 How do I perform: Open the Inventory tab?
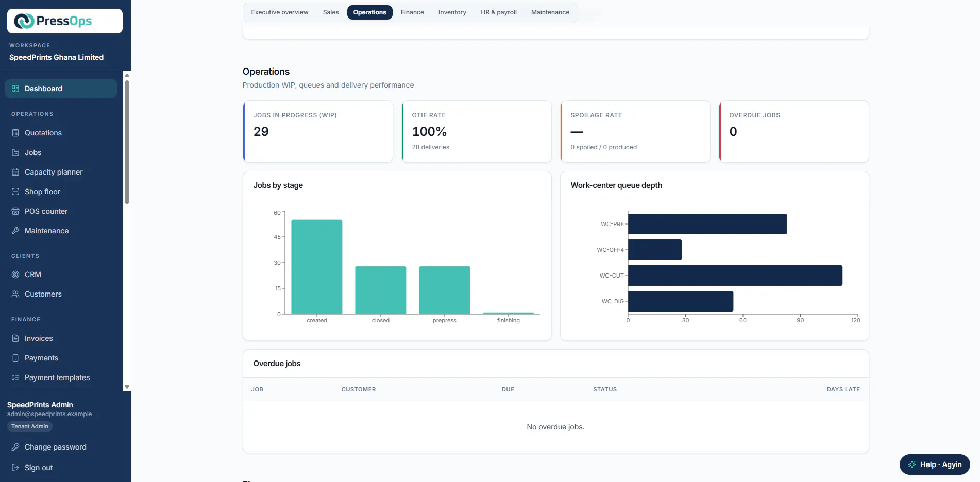click(452, 12)
